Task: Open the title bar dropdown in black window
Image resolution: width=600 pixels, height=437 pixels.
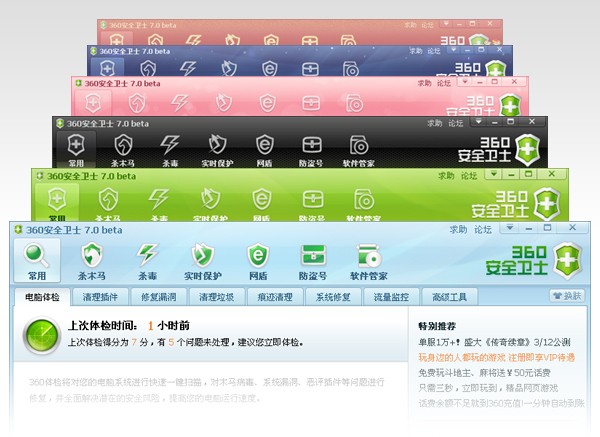Action: coord(479,122)
